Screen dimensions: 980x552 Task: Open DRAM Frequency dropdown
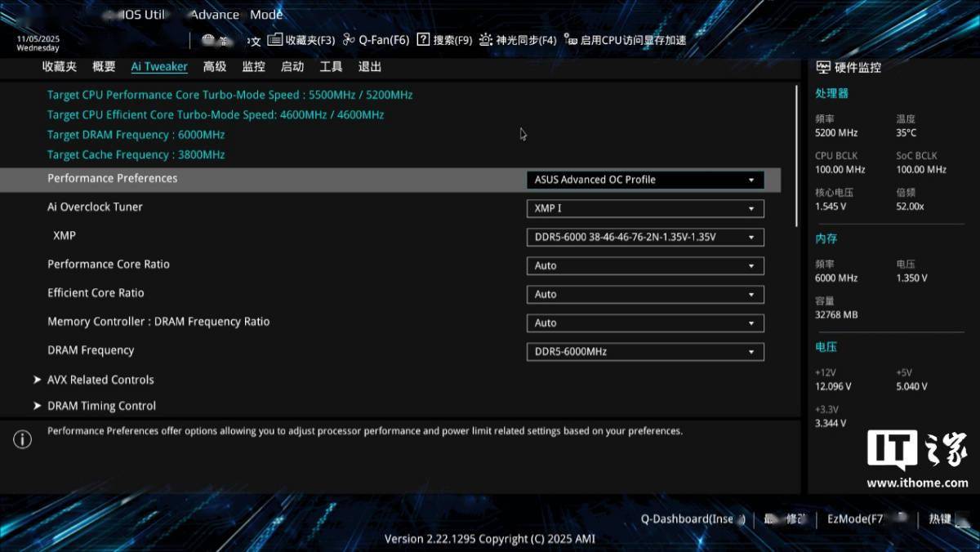(645, 352)
